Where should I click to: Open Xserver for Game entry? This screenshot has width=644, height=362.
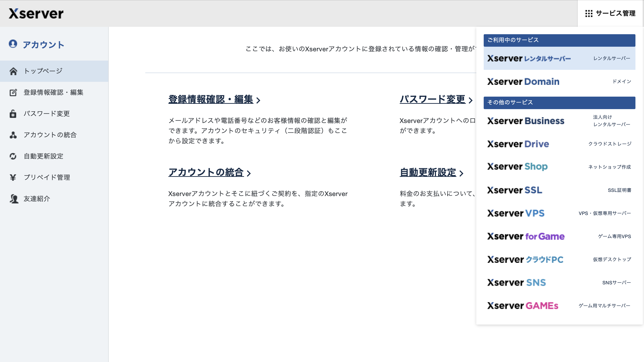(559, 236)
